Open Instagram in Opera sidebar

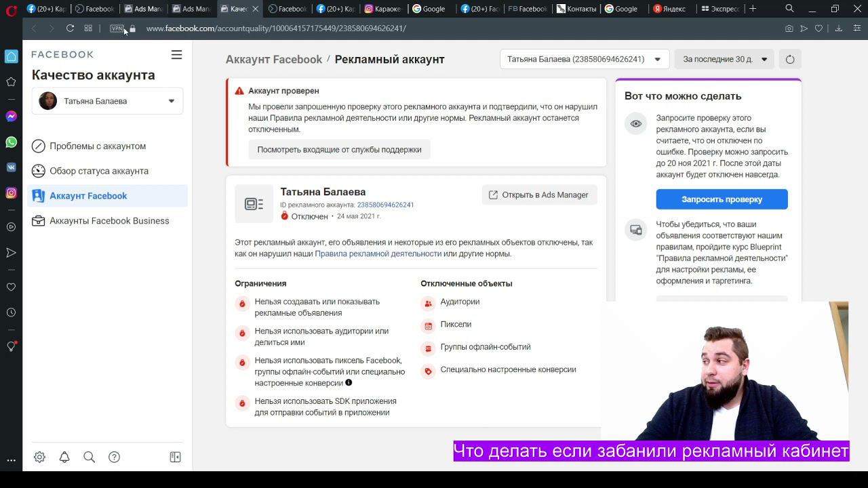tap(11, 193)
